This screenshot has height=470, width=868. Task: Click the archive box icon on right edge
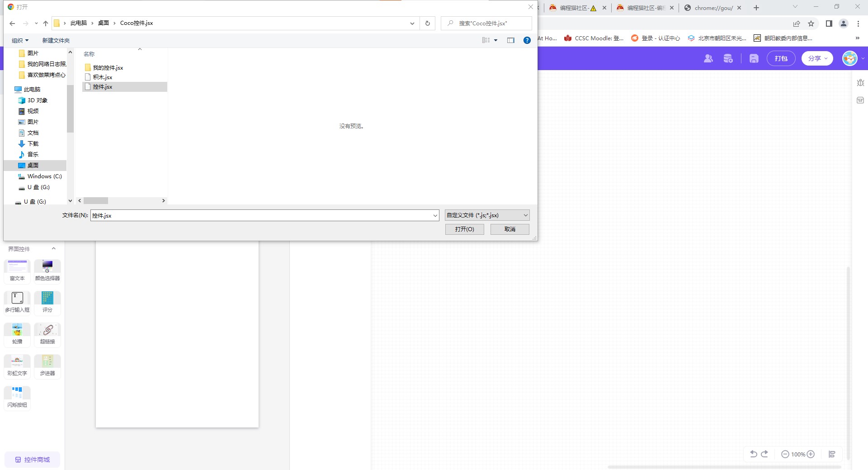click(x=860, y=100)
